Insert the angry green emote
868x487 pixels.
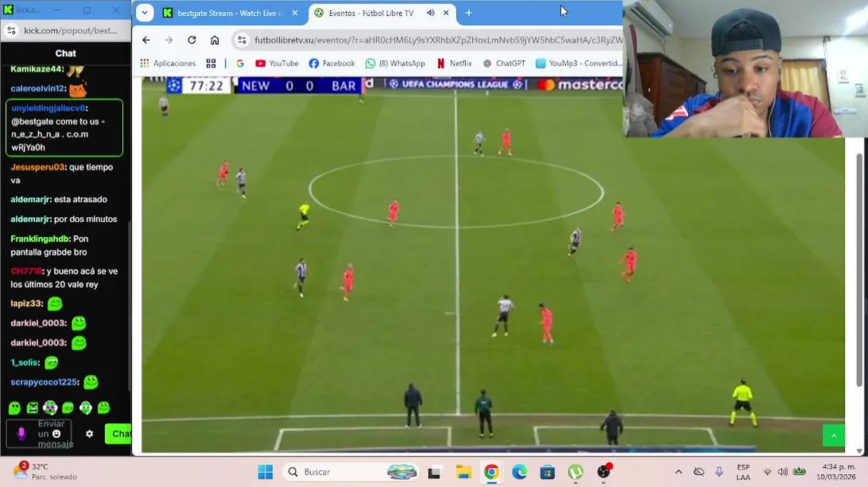pos(32,408)
